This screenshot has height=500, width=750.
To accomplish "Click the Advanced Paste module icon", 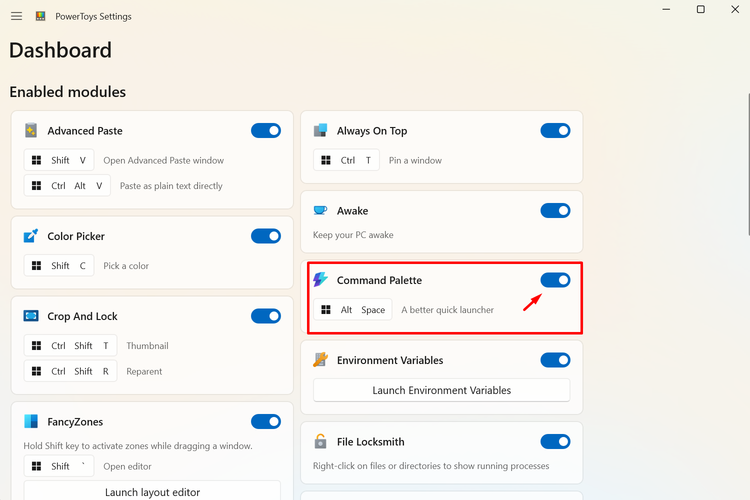I will point(31,131).
